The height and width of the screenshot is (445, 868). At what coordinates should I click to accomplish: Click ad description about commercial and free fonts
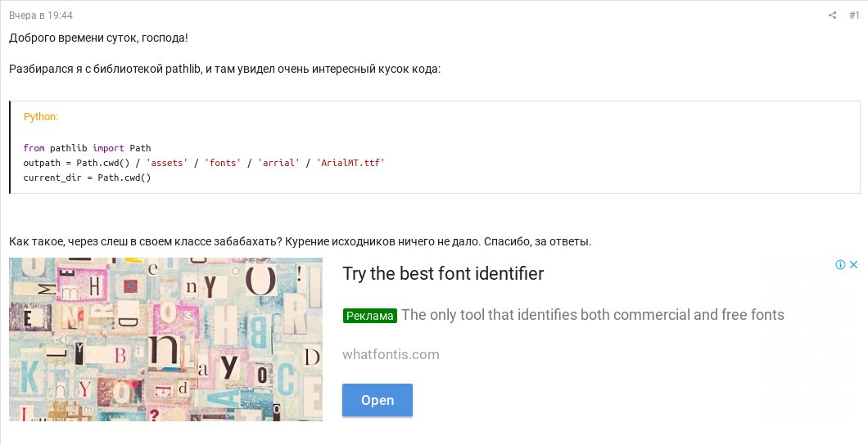[x=593, y=315]
